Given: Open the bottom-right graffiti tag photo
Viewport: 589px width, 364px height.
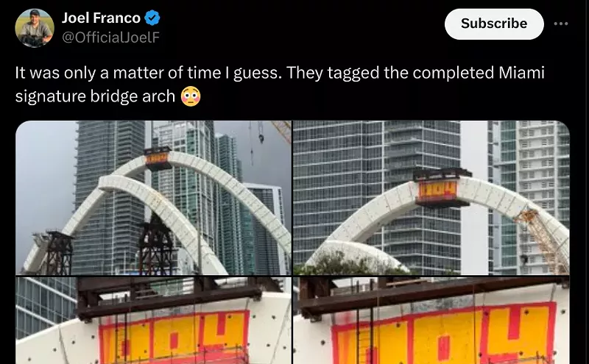Looking at the screenshot, I should tap(431, 321).
